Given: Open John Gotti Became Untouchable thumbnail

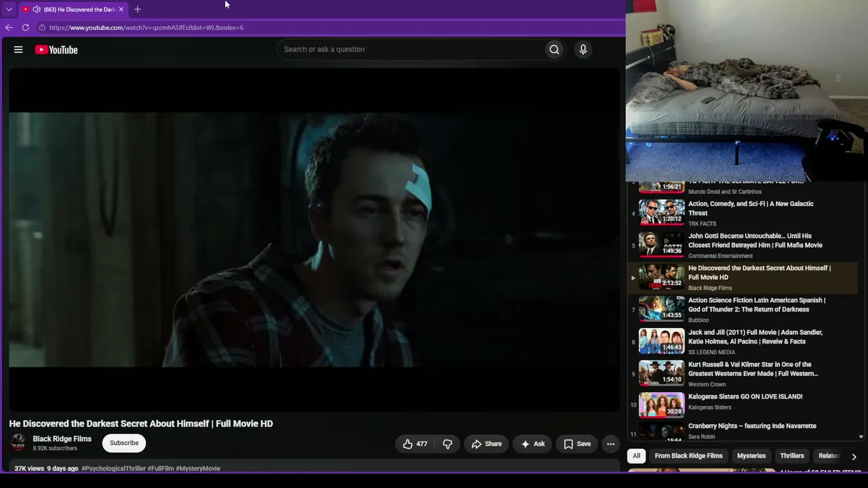Looking at the screenshot, I should (x=662, y=245).
